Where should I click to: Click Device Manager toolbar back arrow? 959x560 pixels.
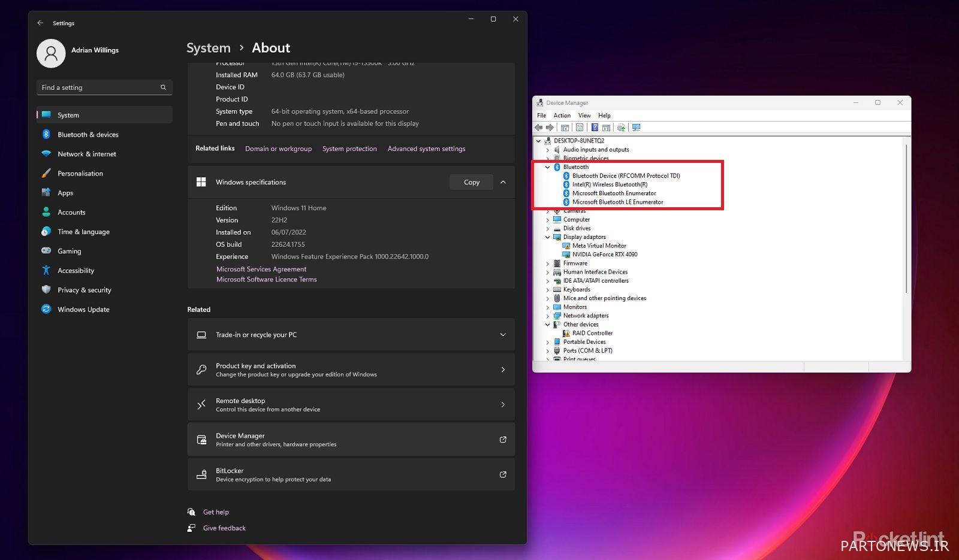tap(538, 128)
